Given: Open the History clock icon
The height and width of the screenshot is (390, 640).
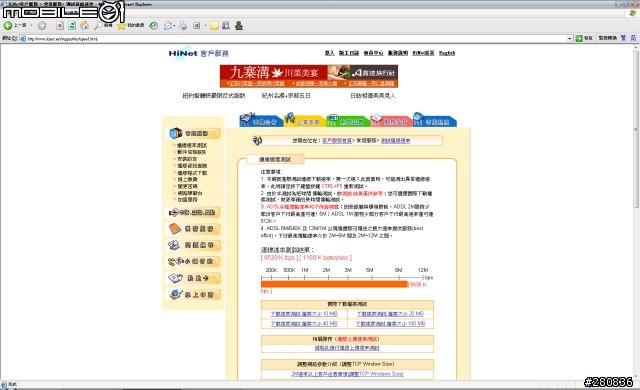Looking at the screenshot, I should click(153, 26).
